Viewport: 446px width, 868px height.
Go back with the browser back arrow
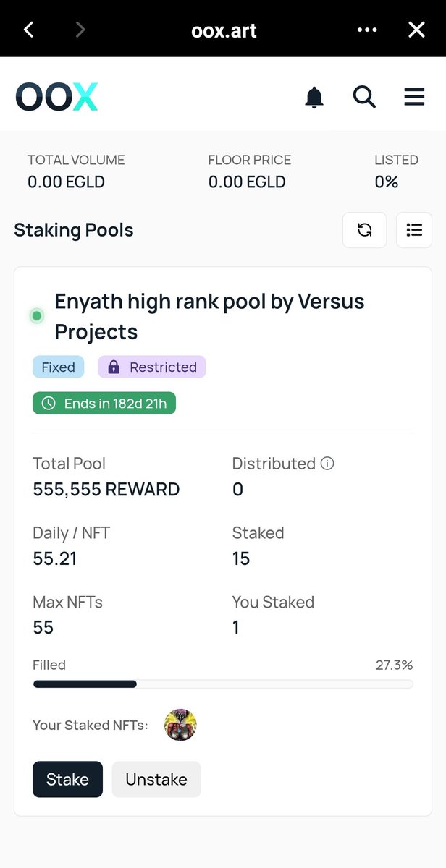coord(29,30)
